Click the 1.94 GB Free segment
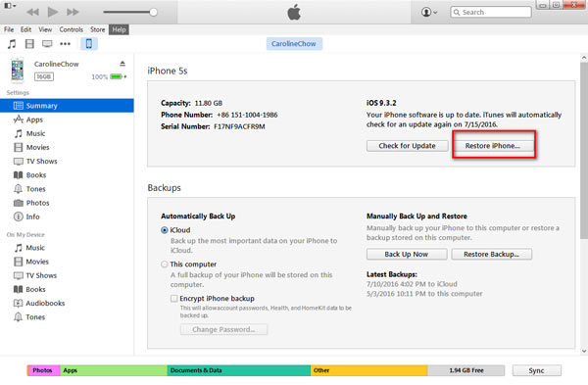Viewport: 588px width, 385px height. coord(466,370)
